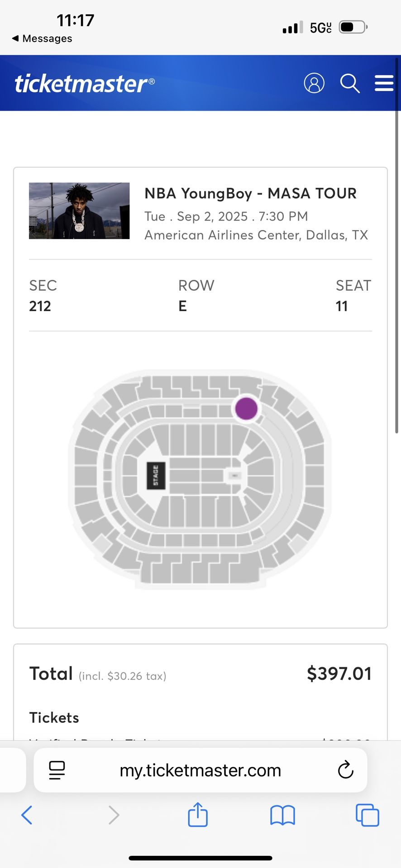Viewport: 401px width, 868px height.
Task: Open the Safari tab switcher icon
Action: coord(368,815)
